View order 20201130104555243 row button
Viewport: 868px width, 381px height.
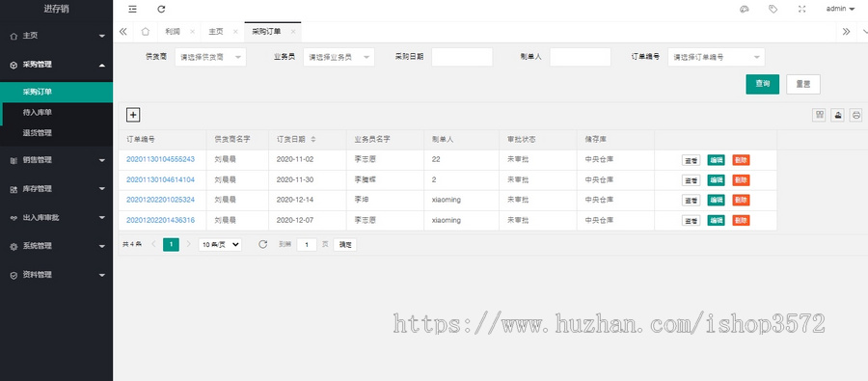691,160
